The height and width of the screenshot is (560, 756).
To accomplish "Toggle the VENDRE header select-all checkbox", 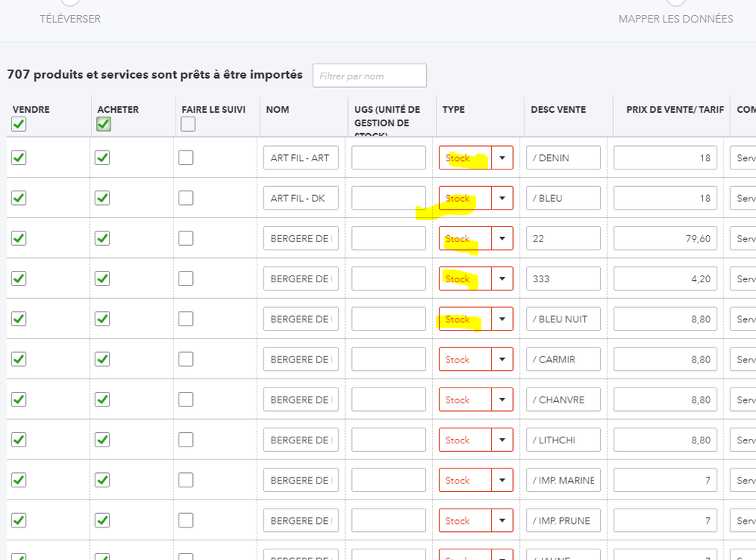I will pos(19,124).
